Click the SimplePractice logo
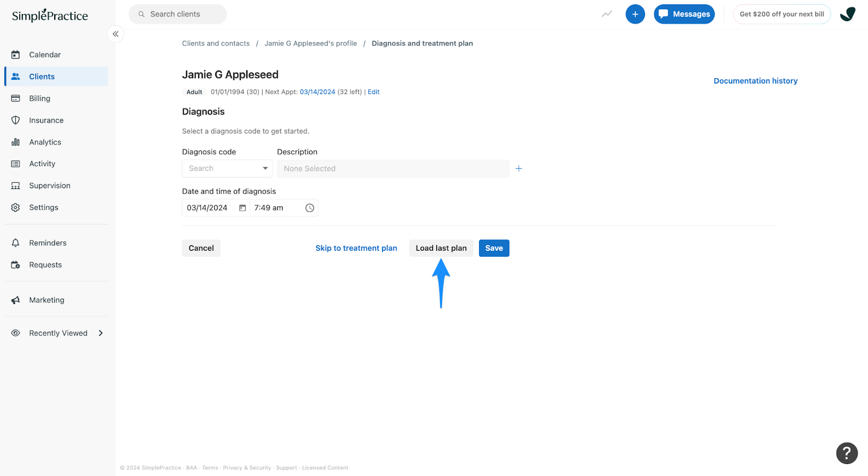 coord(50,15)
